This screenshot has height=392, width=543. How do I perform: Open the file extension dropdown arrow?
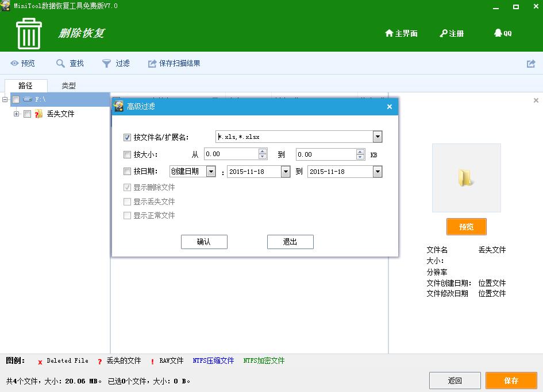[378, 137]
